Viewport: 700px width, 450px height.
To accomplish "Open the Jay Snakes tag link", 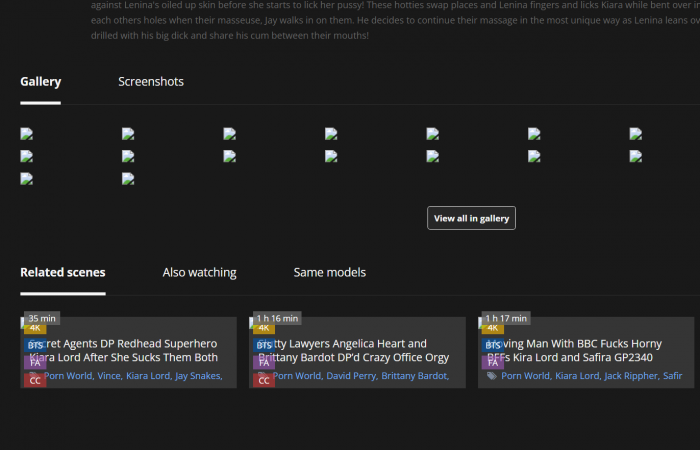I will point(197,376).
